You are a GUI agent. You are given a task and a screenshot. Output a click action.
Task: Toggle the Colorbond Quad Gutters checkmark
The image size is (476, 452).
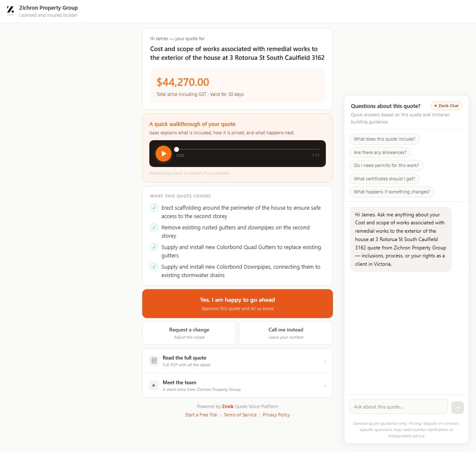(x=154, y=247)
